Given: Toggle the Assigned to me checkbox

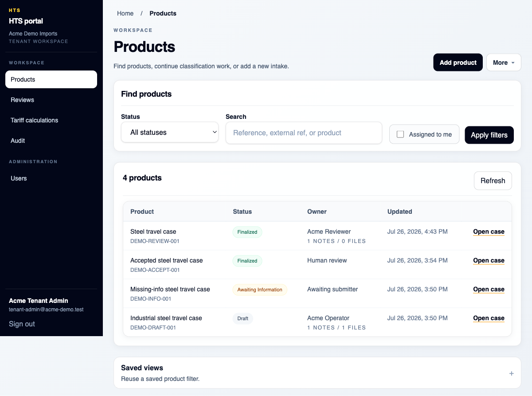Looking at the screenshot, I should click(400, 134).
